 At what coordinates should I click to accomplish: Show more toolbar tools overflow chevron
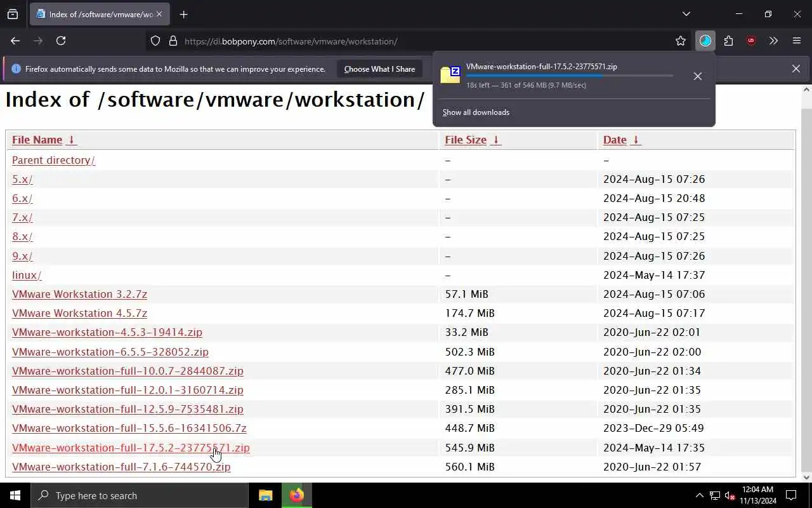coord(773,41)
